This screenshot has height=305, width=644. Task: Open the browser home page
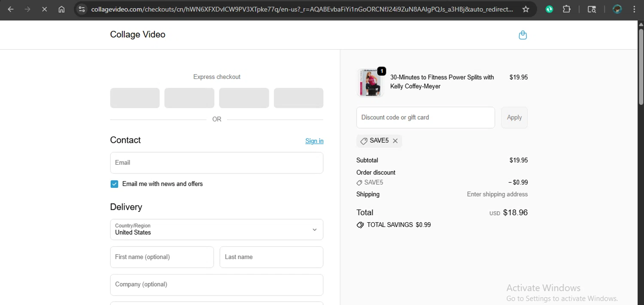tap(61, 9)
